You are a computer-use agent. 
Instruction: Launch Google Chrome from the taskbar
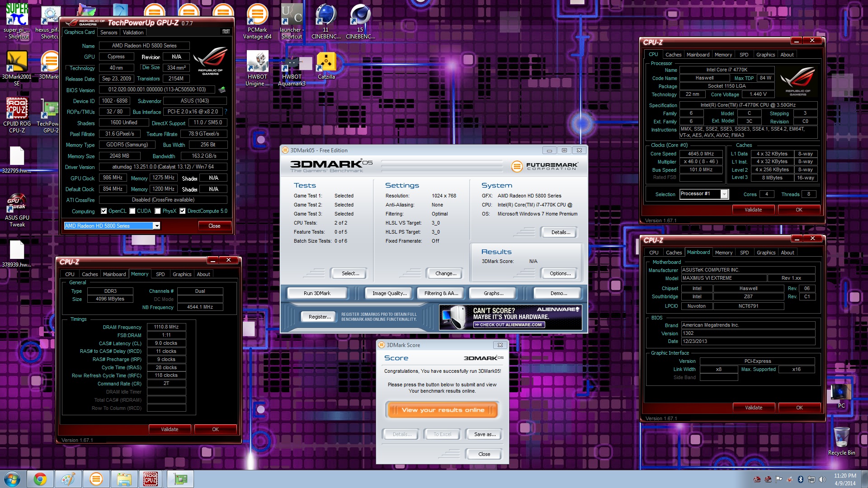pyautogui.click(x=40, y=479)
